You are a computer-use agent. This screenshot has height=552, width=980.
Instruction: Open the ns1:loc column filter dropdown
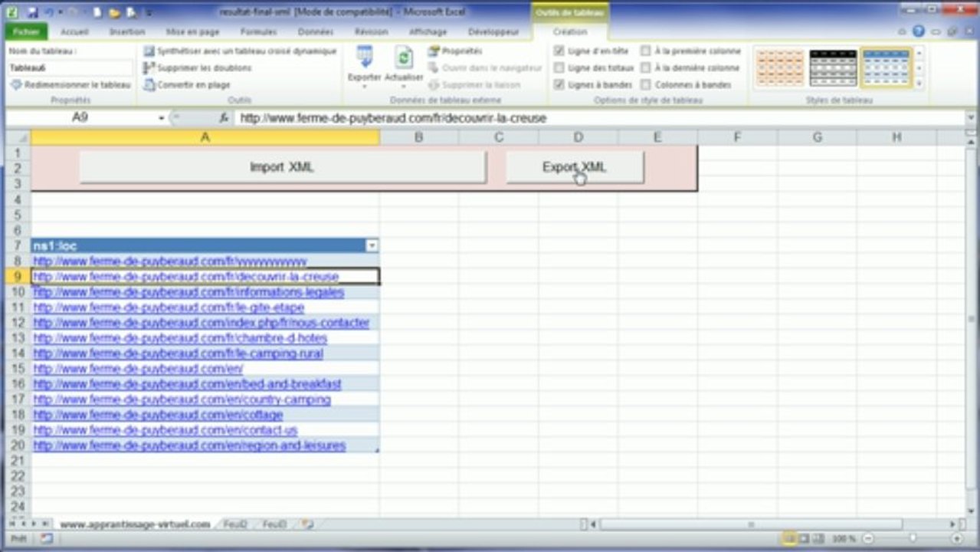[372, 246]
